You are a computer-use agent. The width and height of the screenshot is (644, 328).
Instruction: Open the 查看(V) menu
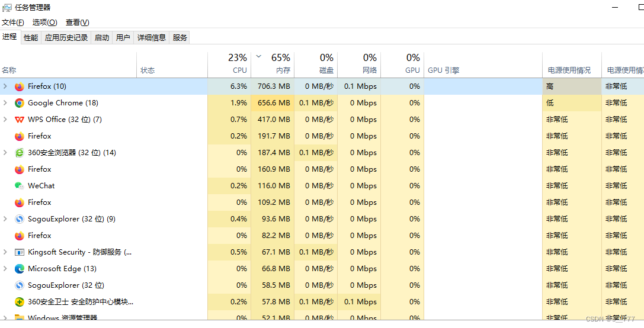coord(77,22)
